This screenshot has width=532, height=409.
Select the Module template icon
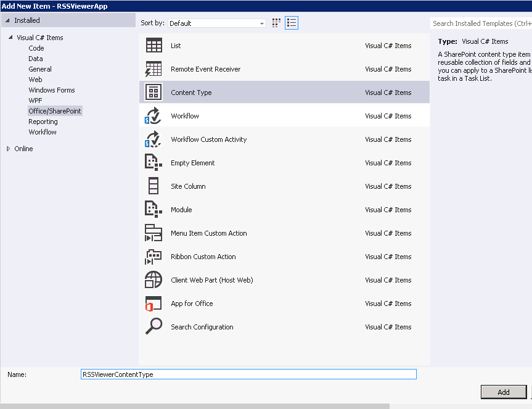(153, 209)
